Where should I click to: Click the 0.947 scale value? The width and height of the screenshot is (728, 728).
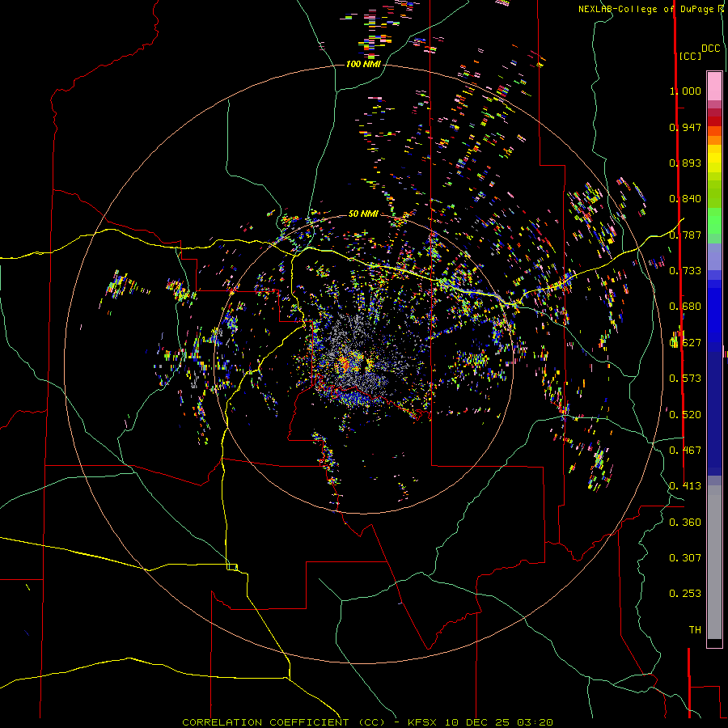point(685,127)
